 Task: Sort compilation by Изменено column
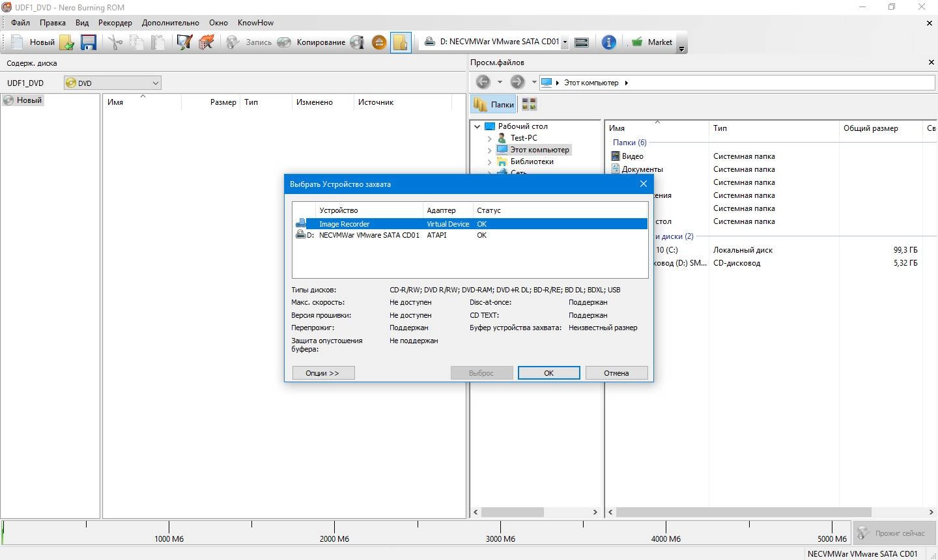click(322, 102)
